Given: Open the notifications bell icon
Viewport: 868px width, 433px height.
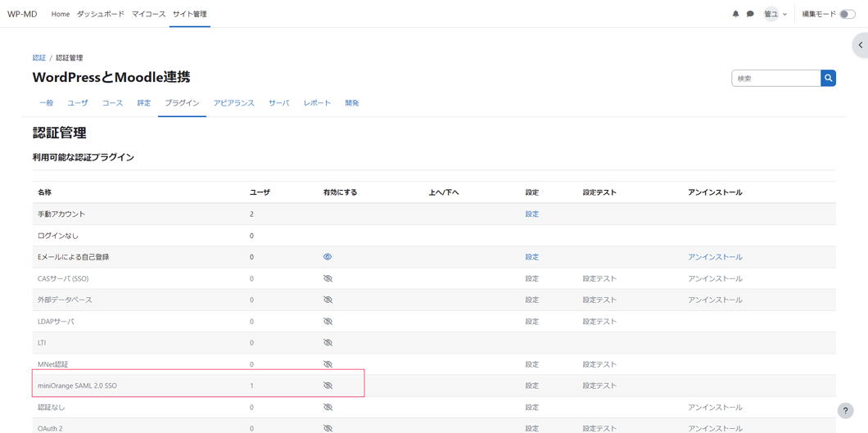Looking at the screenshot, I should click(x=735, y=15).
